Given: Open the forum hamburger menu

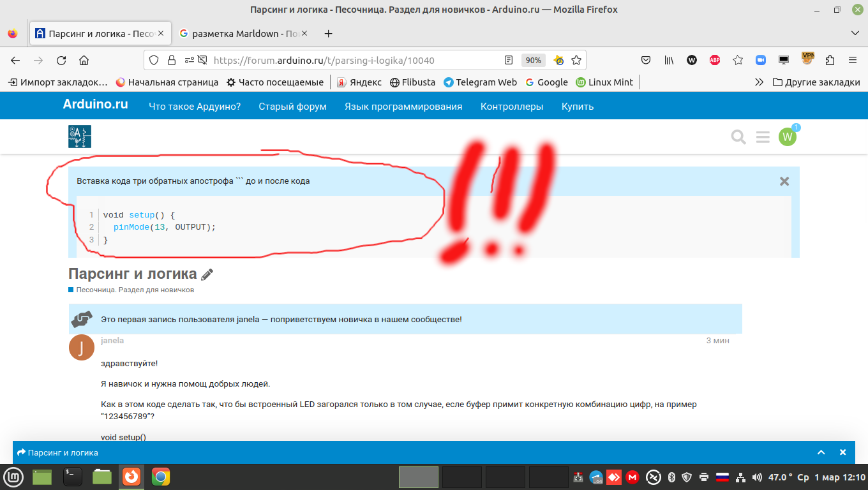Looking at the screenshot, I should click(763, 137).
